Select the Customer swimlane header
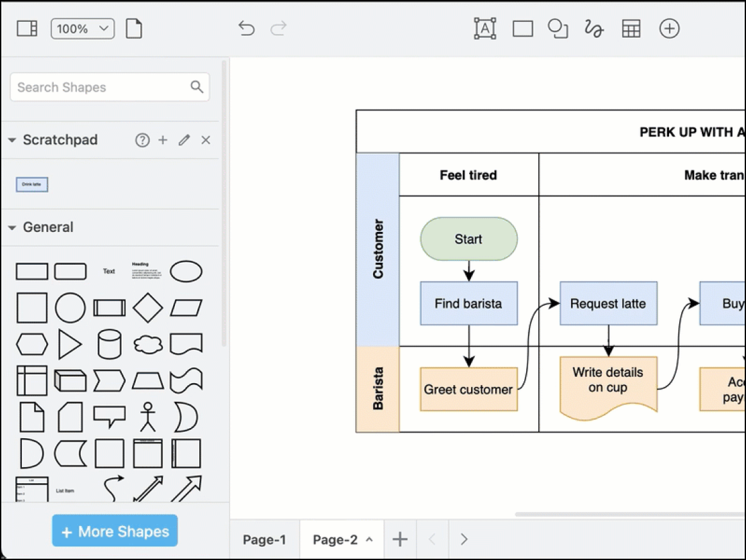Screen dimensions: 746x560 pos(377,249)
